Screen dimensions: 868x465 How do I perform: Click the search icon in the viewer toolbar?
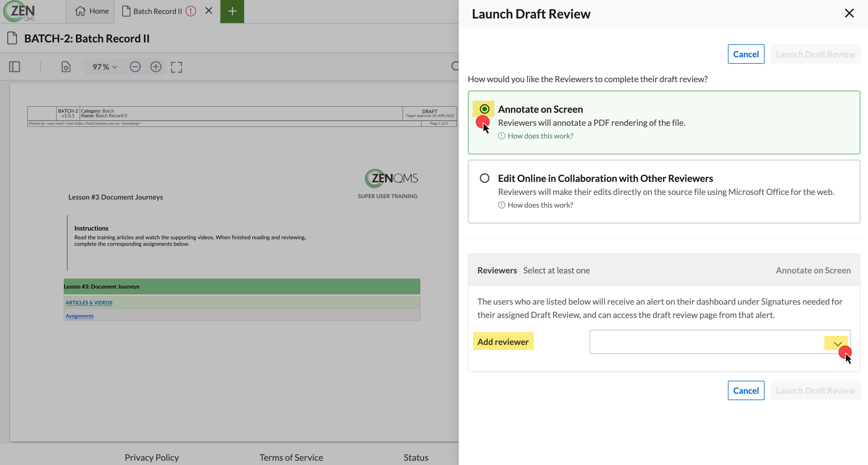(455, 66)
